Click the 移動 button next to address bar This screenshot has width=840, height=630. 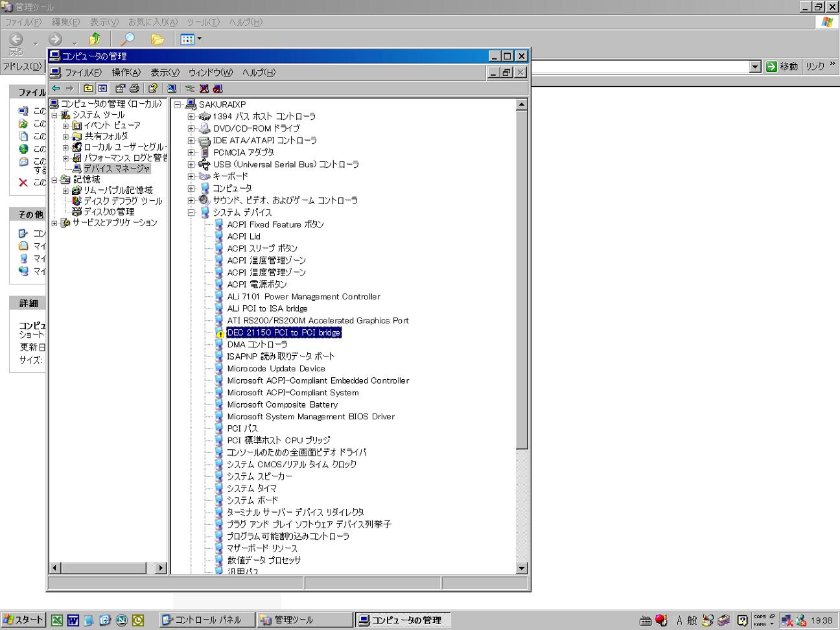(x=782, y=66)
